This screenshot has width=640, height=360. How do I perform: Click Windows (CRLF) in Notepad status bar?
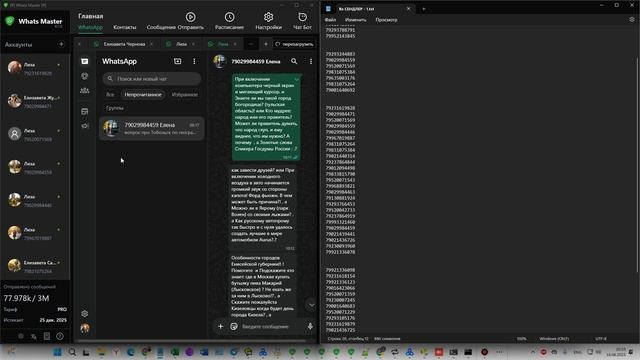(554, 339)
